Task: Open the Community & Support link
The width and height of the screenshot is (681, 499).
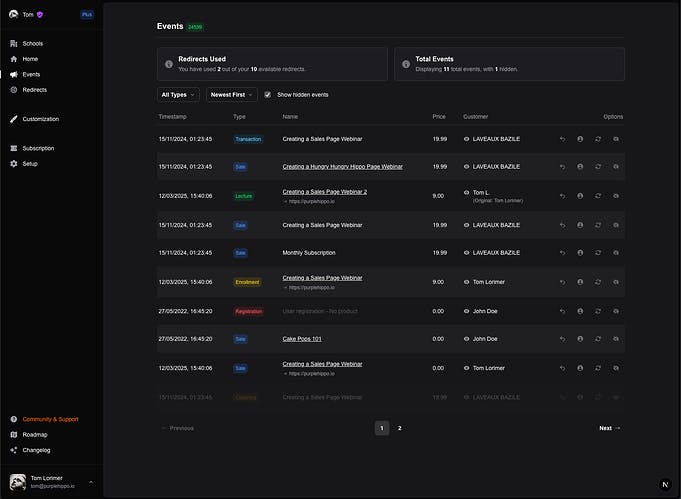Action: [44, 419]
